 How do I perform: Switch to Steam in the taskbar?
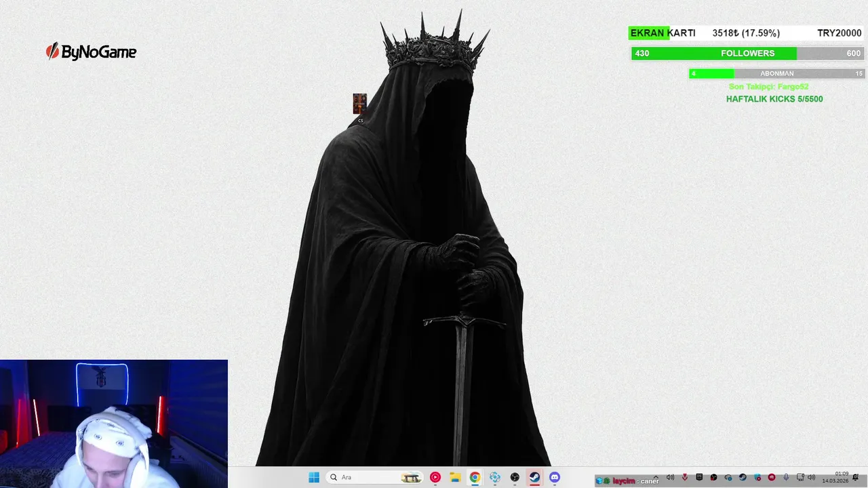coord(534,477)
